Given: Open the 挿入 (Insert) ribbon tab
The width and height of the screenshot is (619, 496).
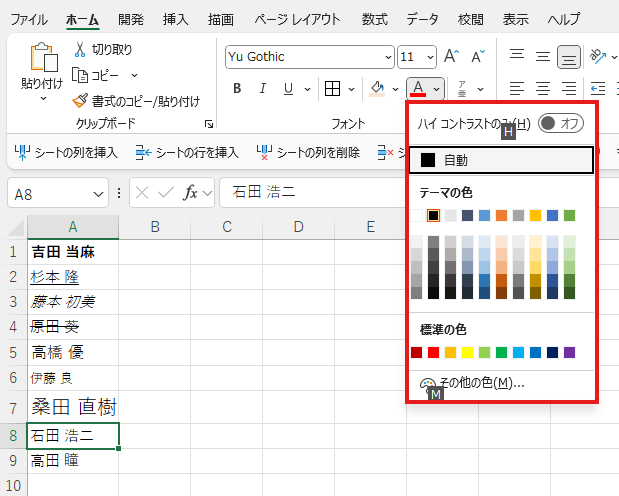Looking at the screenshot, I should click(x=175, y=19).
